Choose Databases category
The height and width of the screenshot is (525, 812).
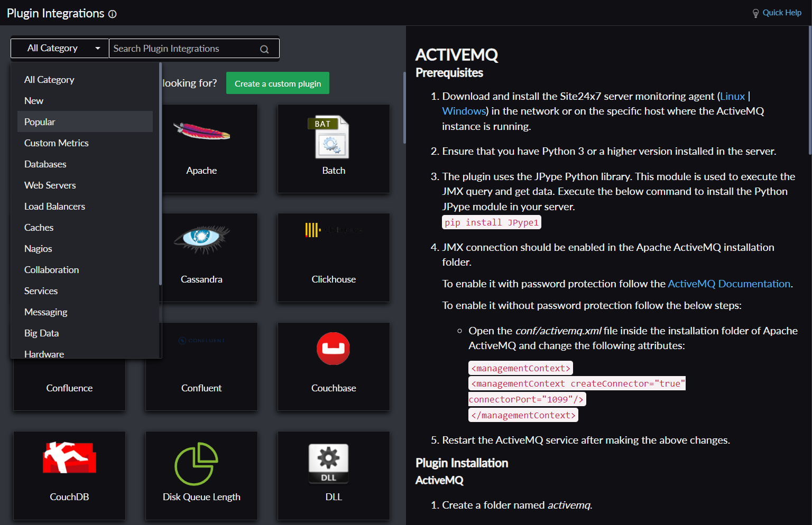(x=85, y=164)
